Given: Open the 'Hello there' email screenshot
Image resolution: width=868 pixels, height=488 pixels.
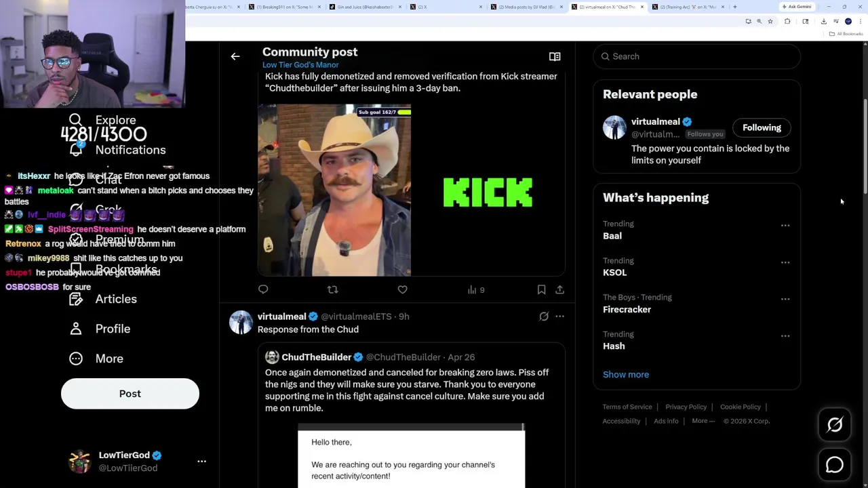Looking at the screenshot, I should (x=411, y=455).
